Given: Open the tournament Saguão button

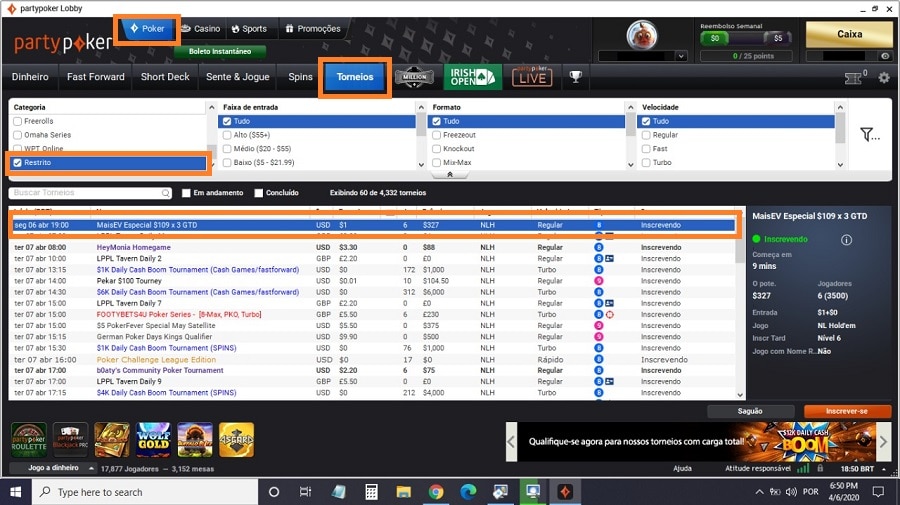Looking at the screenshot, I should point(750,411).
